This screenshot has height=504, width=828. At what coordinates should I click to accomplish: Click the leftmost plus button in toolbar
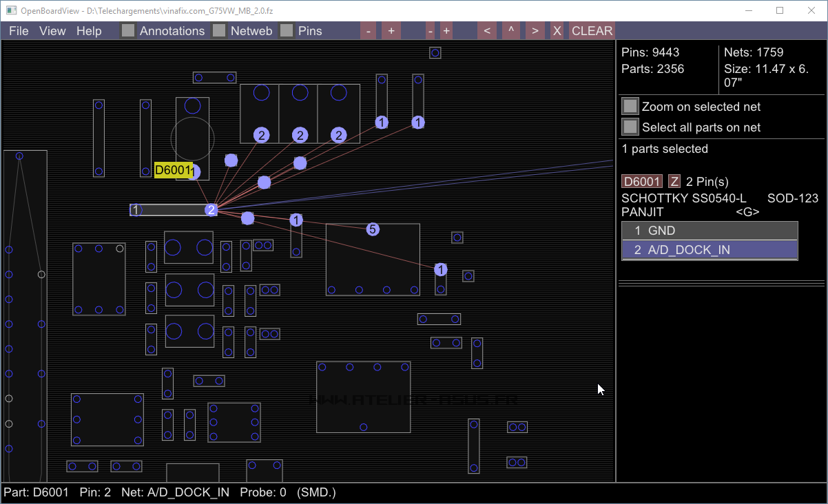pyautogui.click(x=391, y=31)
